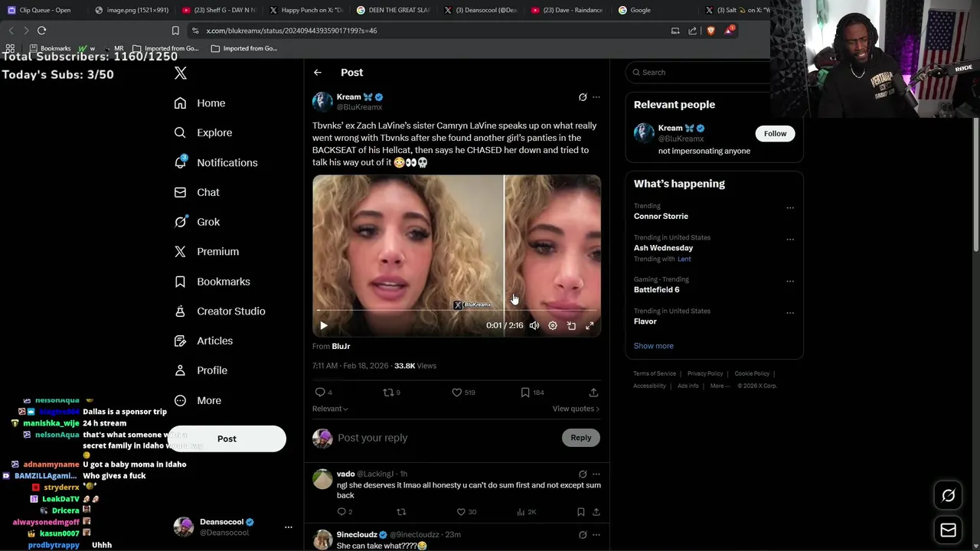Open Profile in the sidebar
Viewport: 980px width, 551px height.
point(201,370)
